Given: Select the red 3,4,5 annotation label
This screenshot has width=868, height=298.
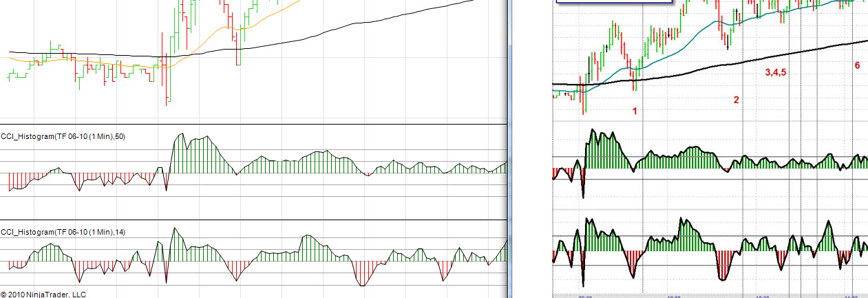Looking at the screenshot, I should [x=776, y=72].
